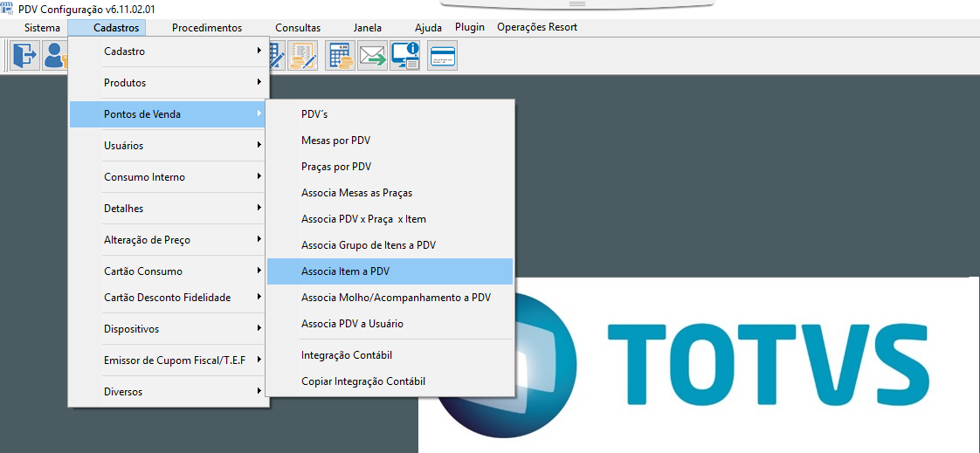Click the exit door toolbar icon
Viewport: 980px width, 453px height.
pos(24,56)
